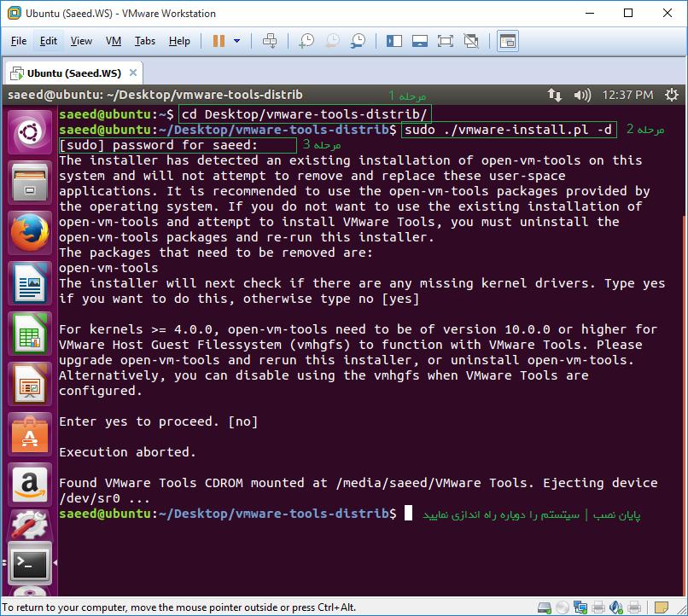
Task: Open LibreOffice Impress from the launcher
Action: 29,384
